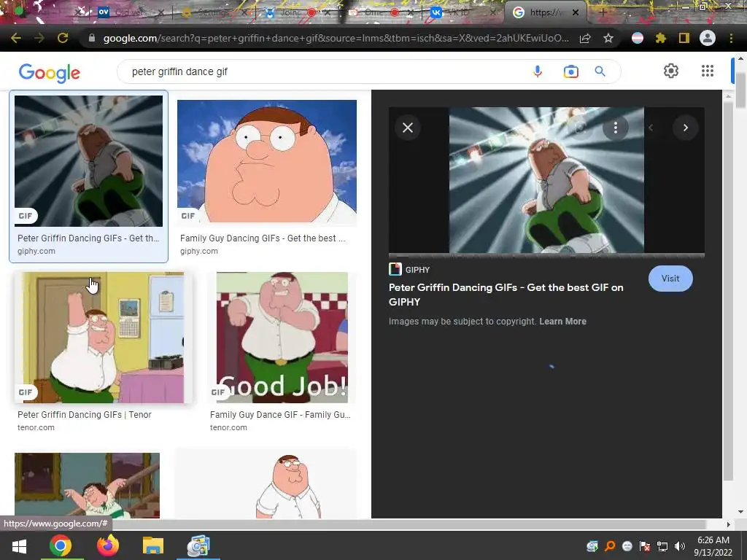This screenshot has height=560, width=747.
Task: Open Google quick settings gear
Action: [x=671, y=71]
